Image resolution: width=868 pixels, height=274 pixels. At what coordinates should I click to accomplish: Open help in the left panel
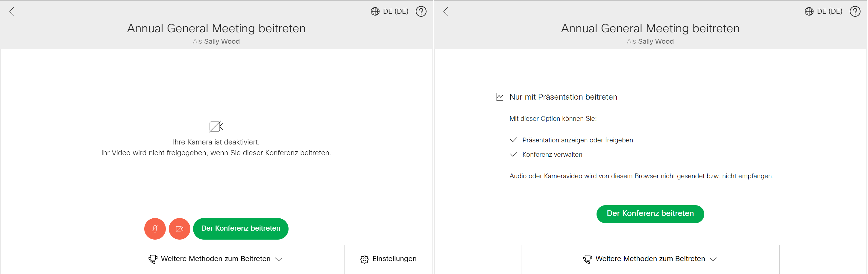coord(421,11)
